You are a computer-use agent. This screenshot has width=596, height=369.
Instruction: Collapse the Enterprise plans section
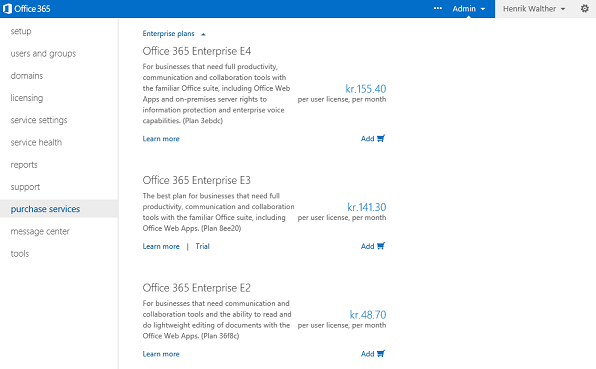[174, 34]
